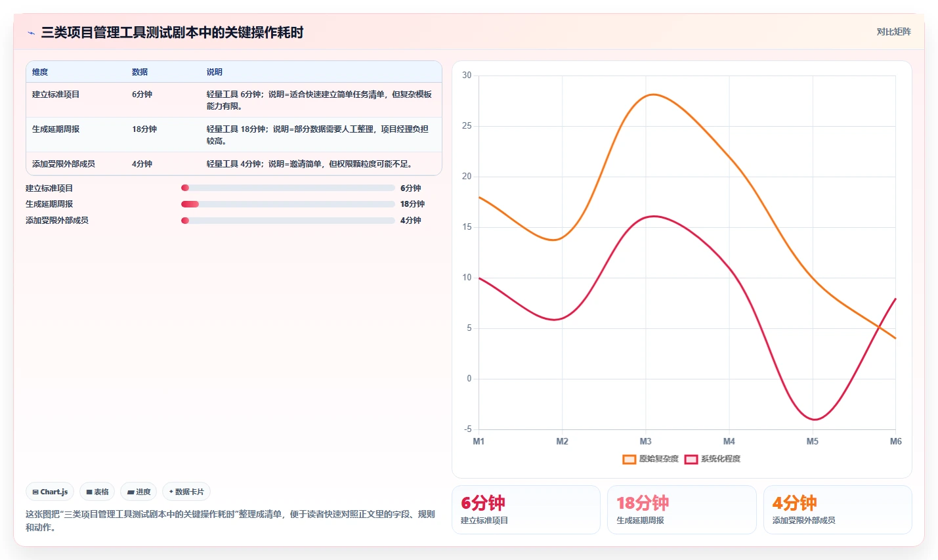Click the 数据卡片 tag chip
Image resolution: width=938 pixels, height=560 pixels.
pos(186,492)
